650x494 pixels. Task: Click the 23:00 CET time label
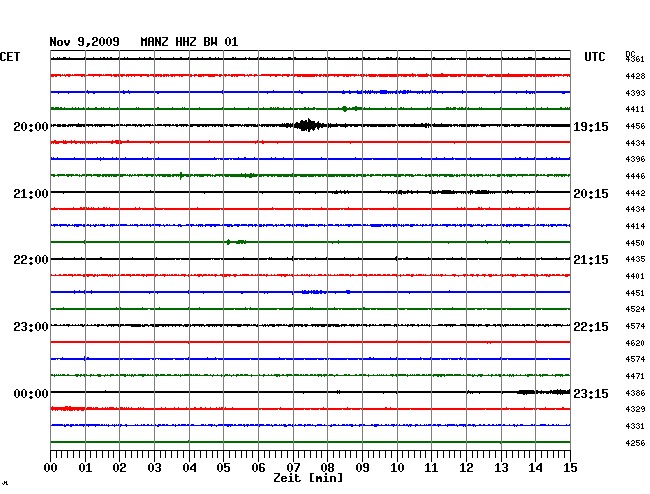(30, 327)
